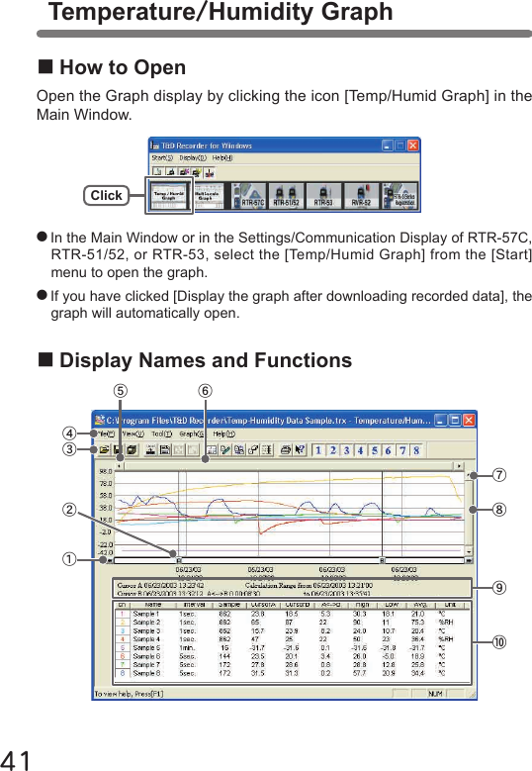This screenshot has width=532, height=771.
Task: Open Help menu in graph window
Action: point(224,434)
